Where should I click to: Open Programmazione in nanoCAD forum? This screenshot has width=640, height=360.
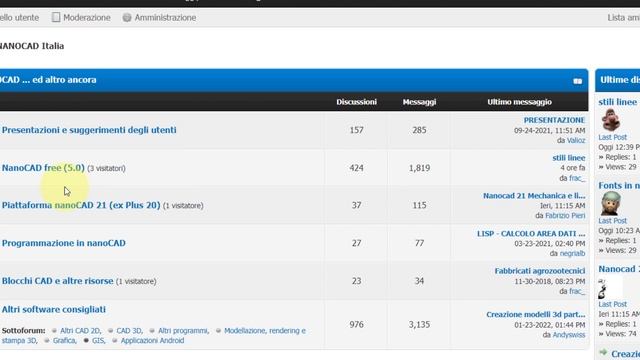64,243
